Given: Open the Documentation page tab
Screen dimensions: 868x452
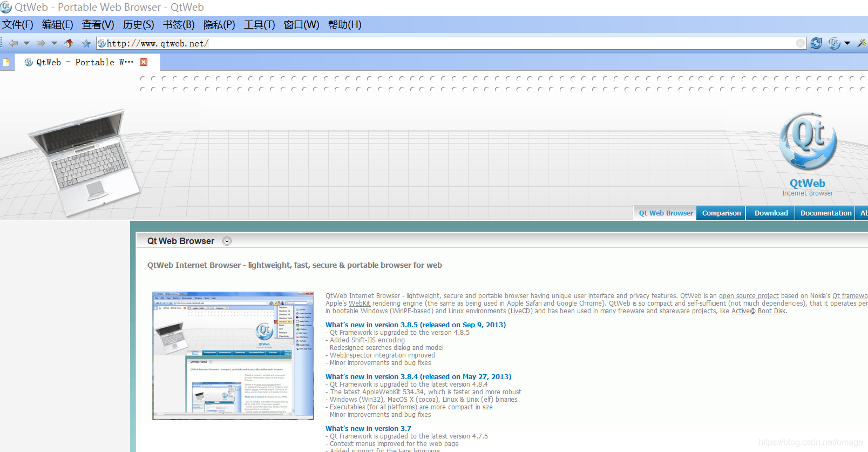Looking at the screenshot, I should [x=825, y=213].
